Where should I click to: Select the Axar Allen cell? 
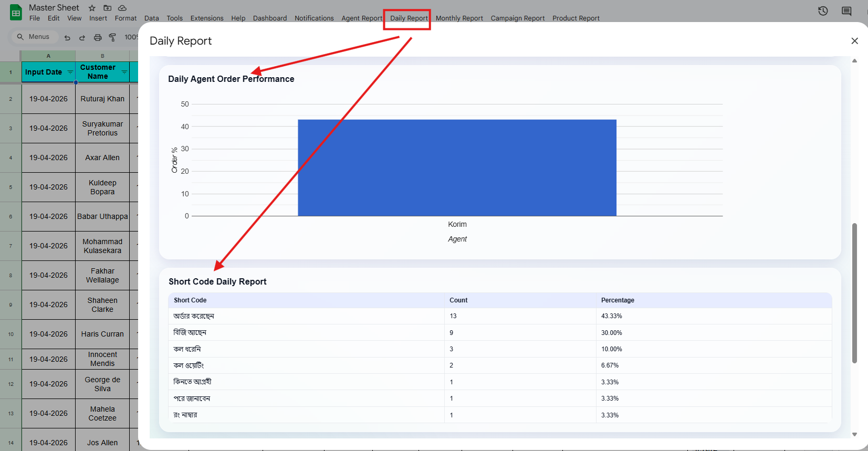click(102, 158)
